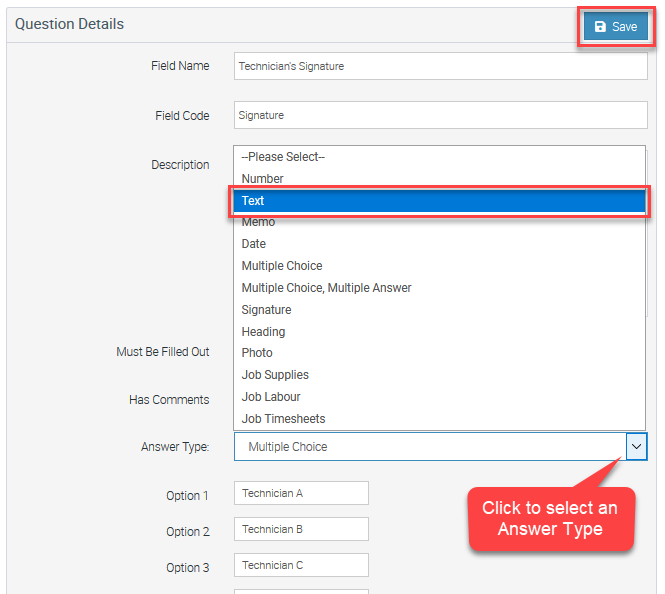
Task: Select the Memo answer type
Action: pyautogui.click(x=439, y=222)
